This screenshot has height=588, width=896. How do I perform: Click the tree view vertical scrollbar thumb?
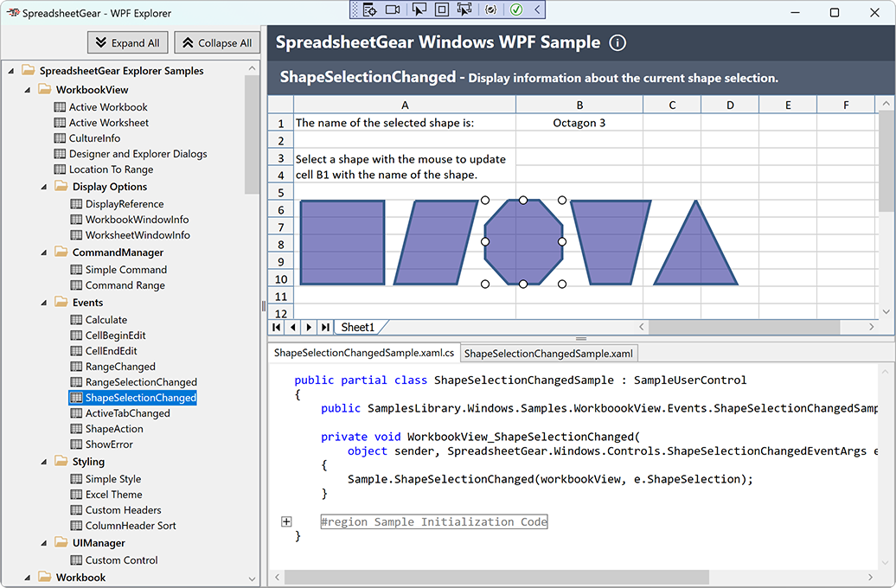click(x=252, y=134)
